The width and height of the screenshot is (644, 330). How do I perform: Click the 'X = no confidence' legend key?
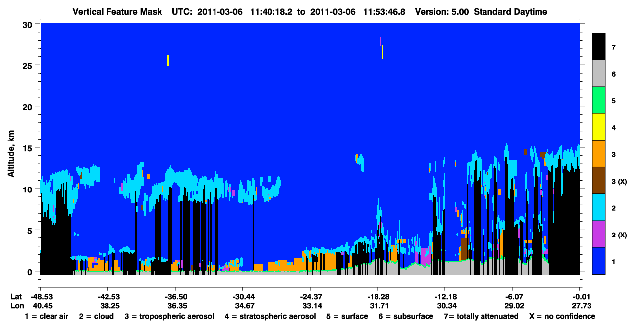pos(562,316)
